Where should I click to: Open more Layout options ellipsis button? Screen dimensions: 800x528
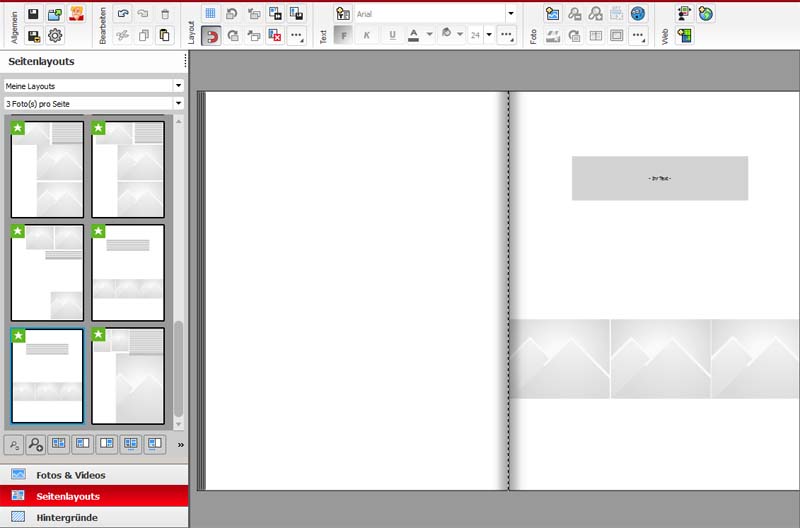(x=297, y=36)
